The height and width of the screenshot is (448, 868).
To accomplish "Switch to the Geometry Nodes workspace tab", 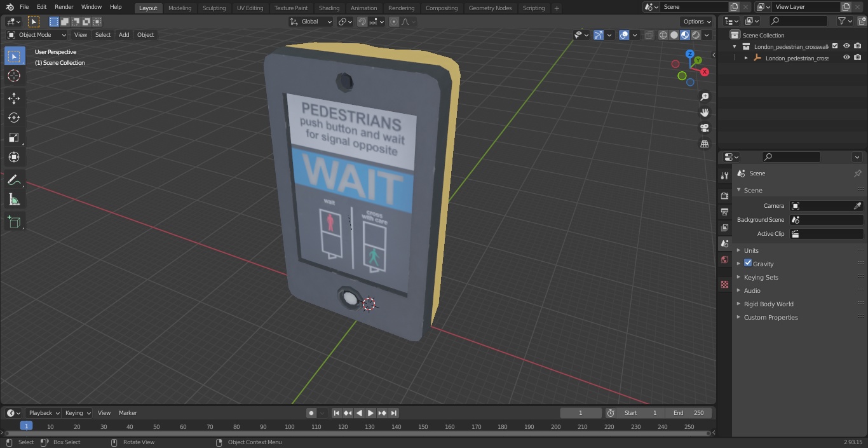I will (x=490, y=8).
